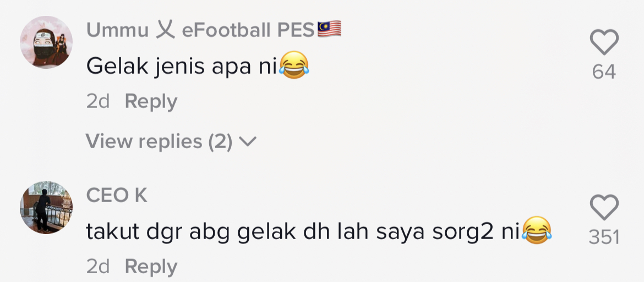Image resolution: width=644 pixels, height=282 pixels.
Task: Select the '2d' timestamp on Ummu's comment
Action: click(98, 102)
